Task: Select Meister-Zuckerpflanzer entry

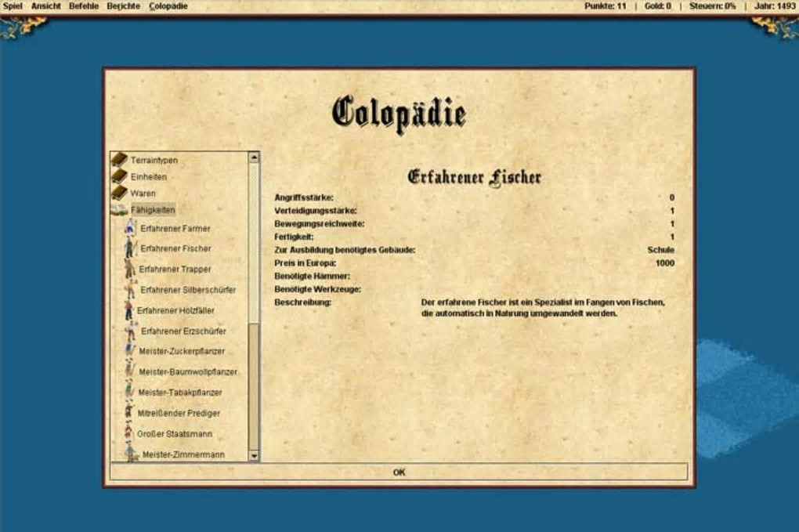Action: 182,351
